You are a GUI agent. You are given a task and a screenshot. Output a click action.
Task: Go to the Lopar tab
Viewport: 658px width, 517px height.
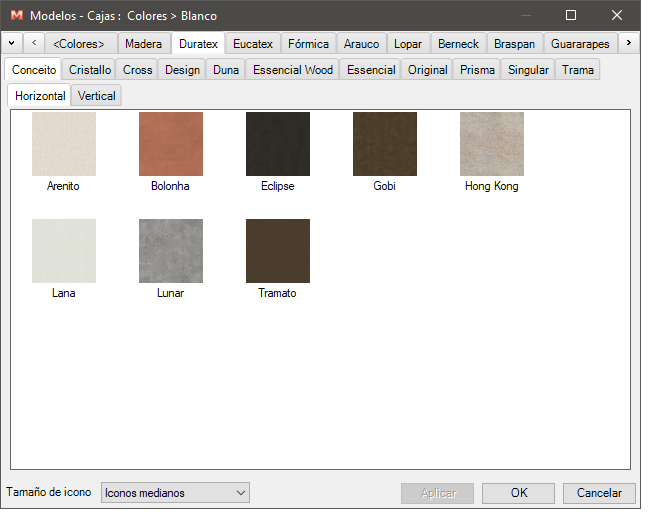[408, 44]
